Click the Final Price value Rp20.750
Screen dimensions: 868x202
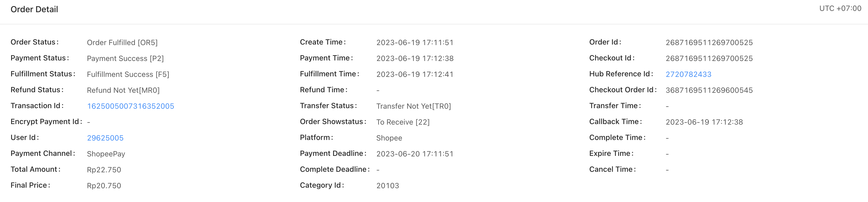104,186
